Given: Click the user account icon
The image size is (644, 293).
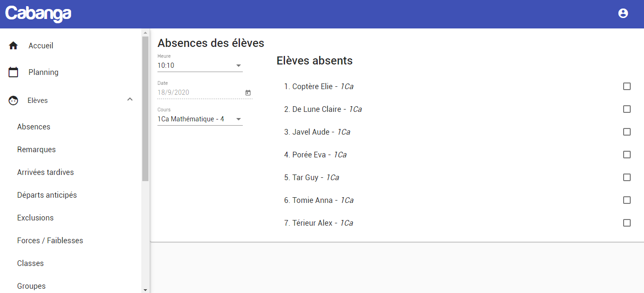Looking at the screenshot, I should tap(623, 14).
